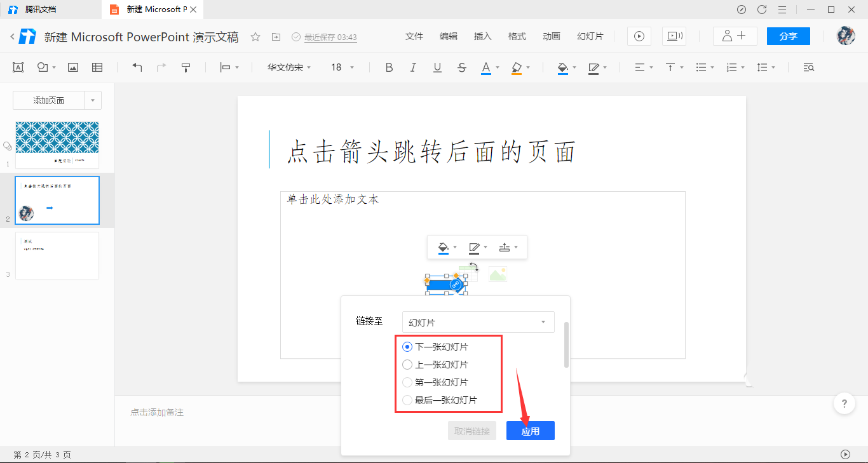Click the blue 分享 button
Viewport: 868px width, 463px height.
click(x=788, y=36)
